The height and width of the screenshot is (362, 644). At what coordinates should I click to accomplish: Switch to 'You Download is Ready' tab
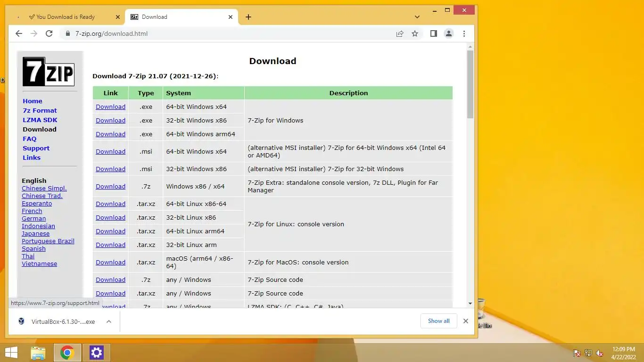pos(66,17)
